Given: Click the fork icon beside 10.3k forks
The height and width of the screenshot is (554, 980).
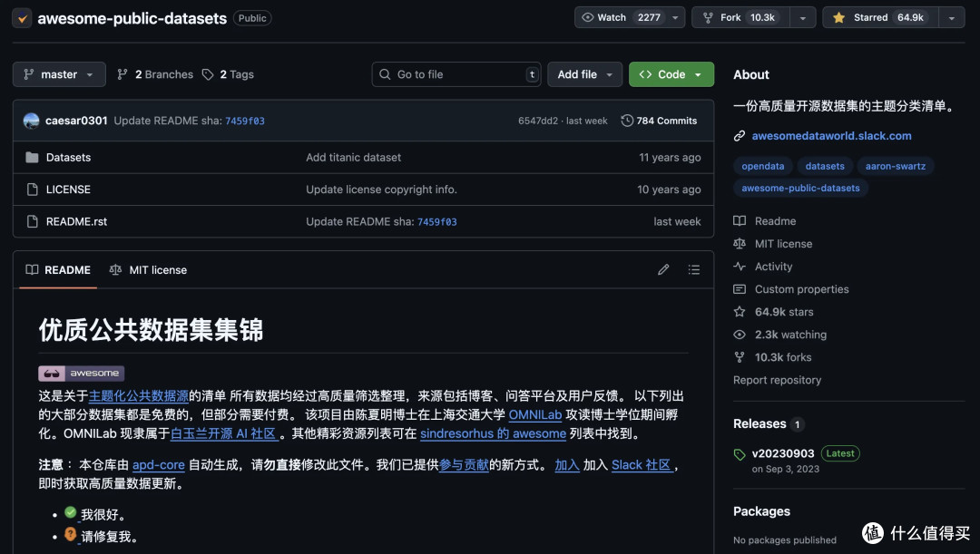Looking at the screenshot, I should tap(740, 357).
